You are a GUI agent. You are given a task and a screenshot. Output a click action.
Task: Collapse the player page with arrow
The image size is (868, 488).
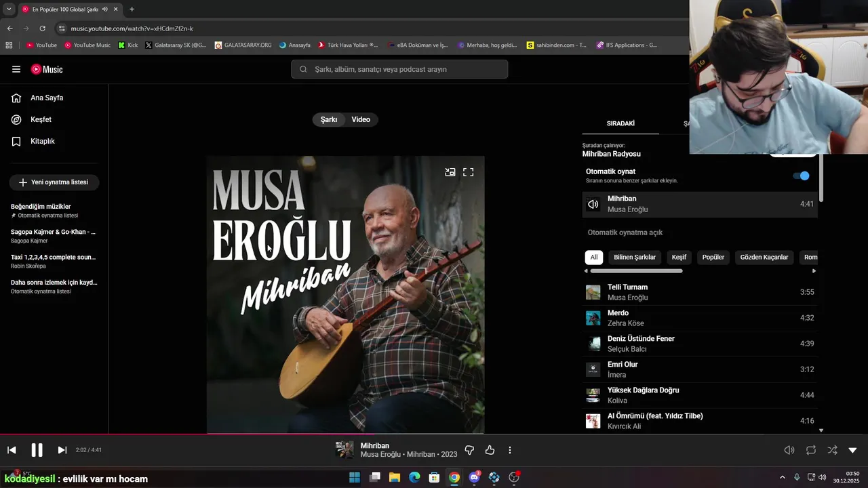(852, 450)
